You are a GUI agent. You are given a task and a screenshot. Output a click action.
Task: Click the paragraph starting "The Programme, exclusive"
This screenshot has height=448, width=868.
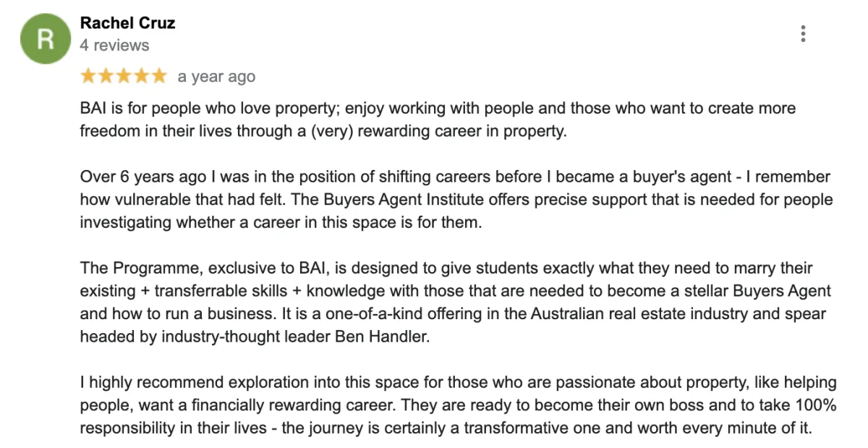(x=456, y=303)
